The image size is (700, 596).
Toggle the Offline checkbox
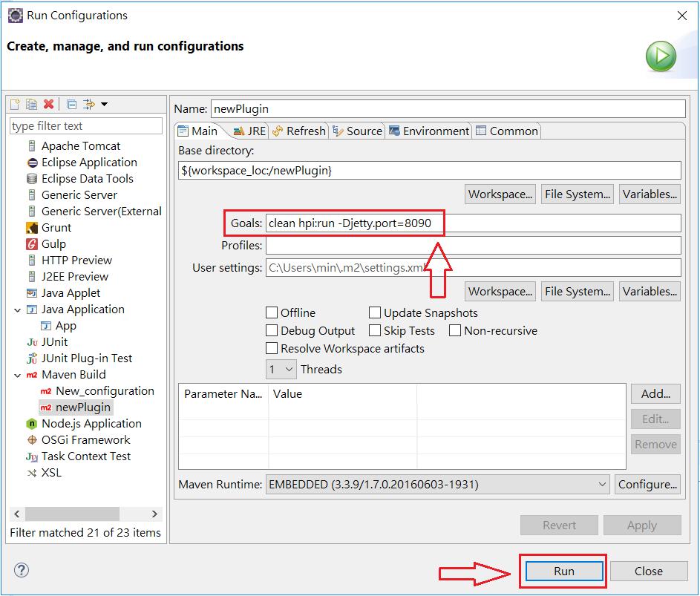click(x=272, y=312)
